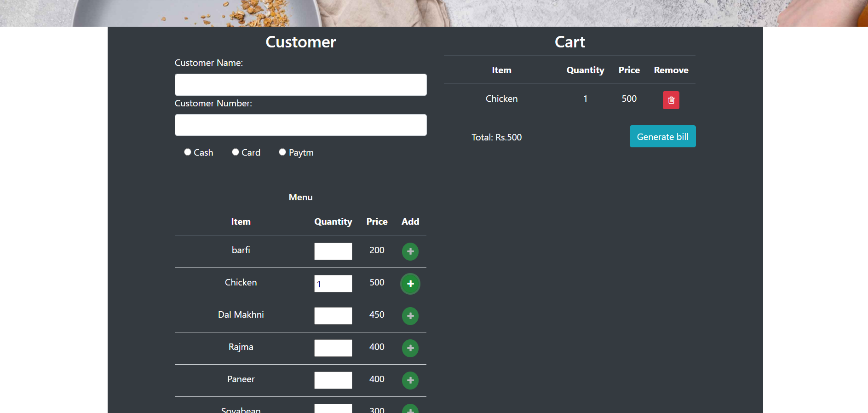Click the Soyabean quantity field
The width and height of the screenshot is (868, 413).
tap(333, 409)
